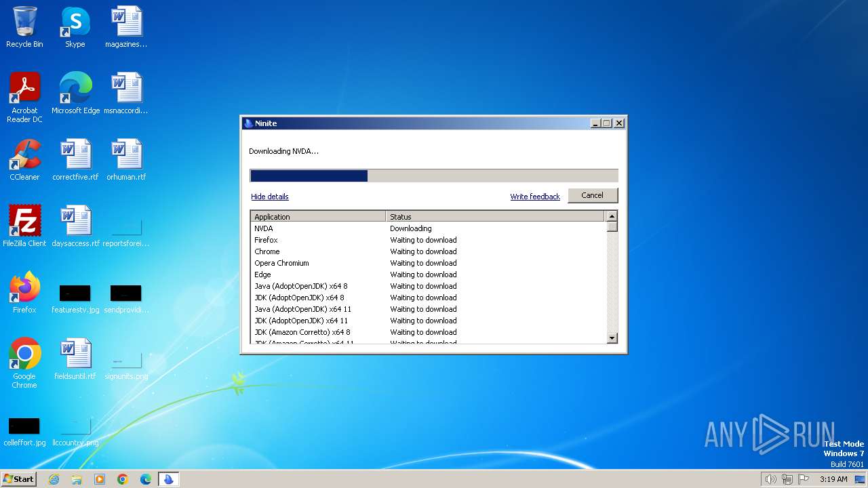Open Windows Media Player in taskbar
This screenshot has height=488, width=868.
100,479
